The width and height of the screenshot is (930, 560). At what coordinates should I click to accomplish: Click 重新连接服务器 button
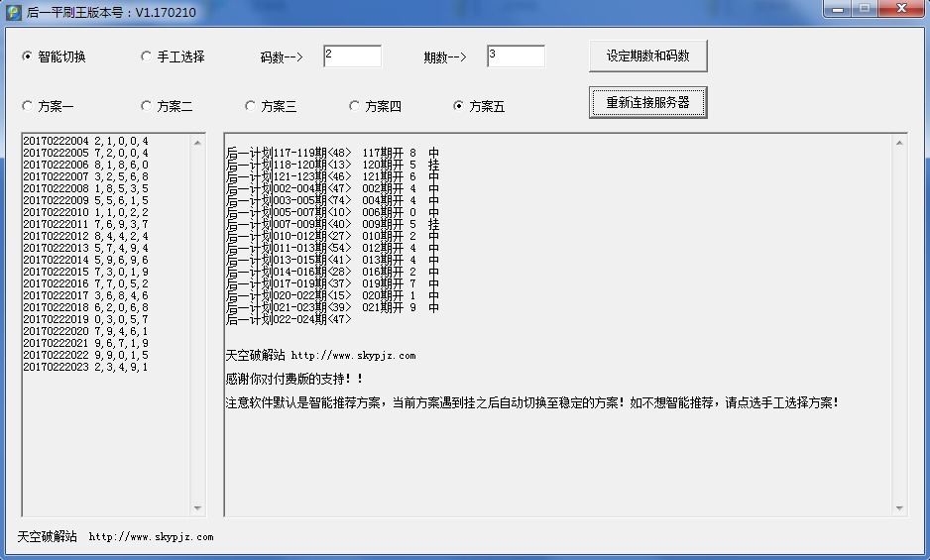[x=647, y=103]
